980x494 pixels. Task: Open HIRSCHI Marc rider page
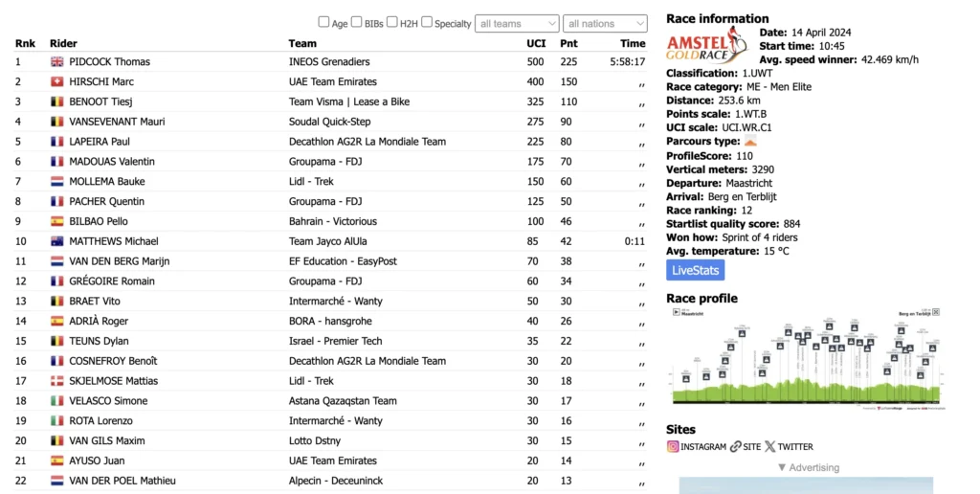click(101, 82)
